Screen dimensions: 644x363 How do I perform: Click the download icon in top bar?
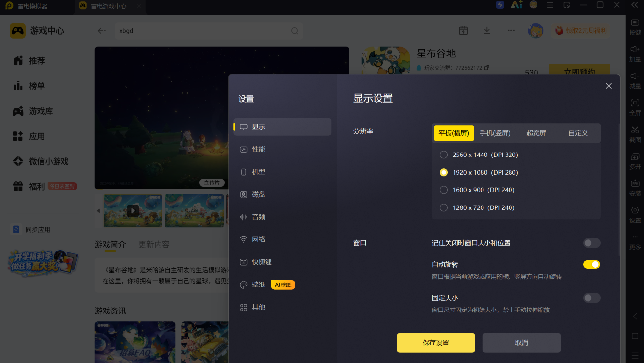[487, 30]
